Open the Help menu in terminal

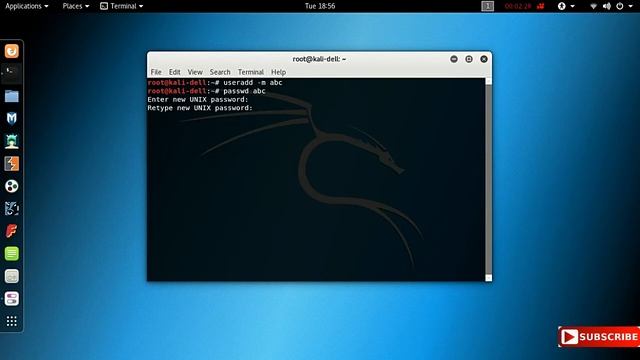coord(278,72)
